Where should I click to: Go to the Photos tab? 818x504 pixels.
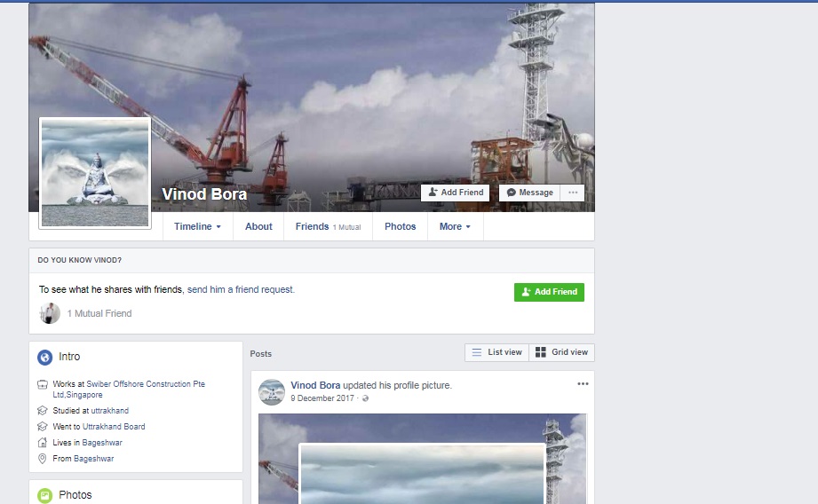[400, 226]
